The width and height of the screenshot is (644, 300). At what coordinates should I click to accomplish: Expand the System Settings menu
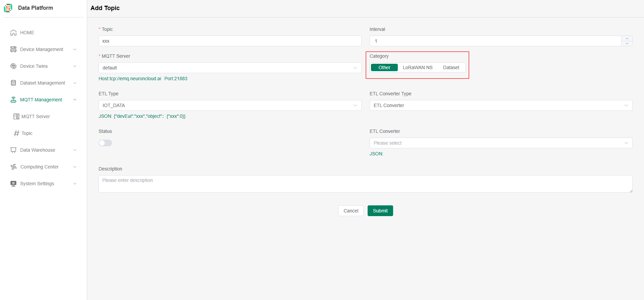click(44, 184)
